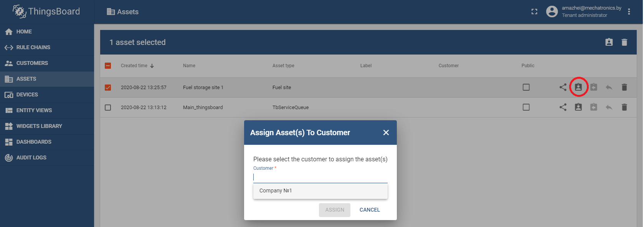The height and width of the screenshot is (227, 644).
Task: Focus the Customer input field
Action: 320,177
